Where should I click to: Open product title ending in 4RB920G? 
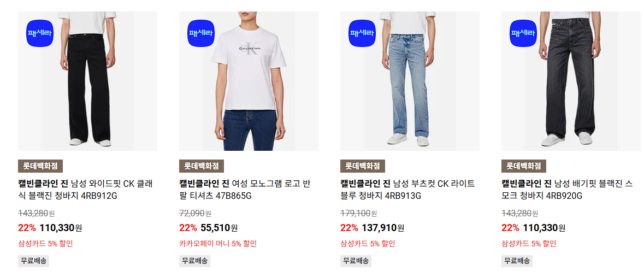click(567, 190)
